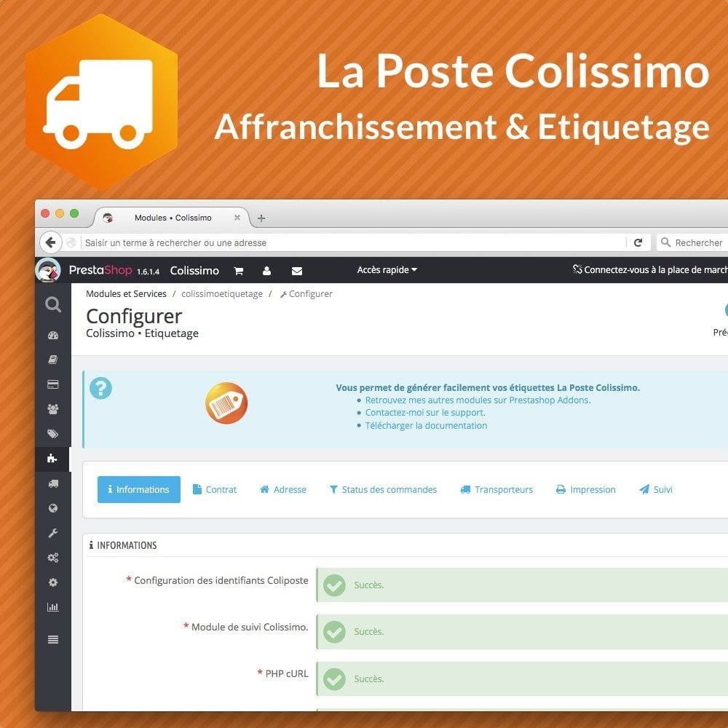Open the Orders credit card icon in sidebar
This screenshot has width=728, height=728.
[53, 384]
